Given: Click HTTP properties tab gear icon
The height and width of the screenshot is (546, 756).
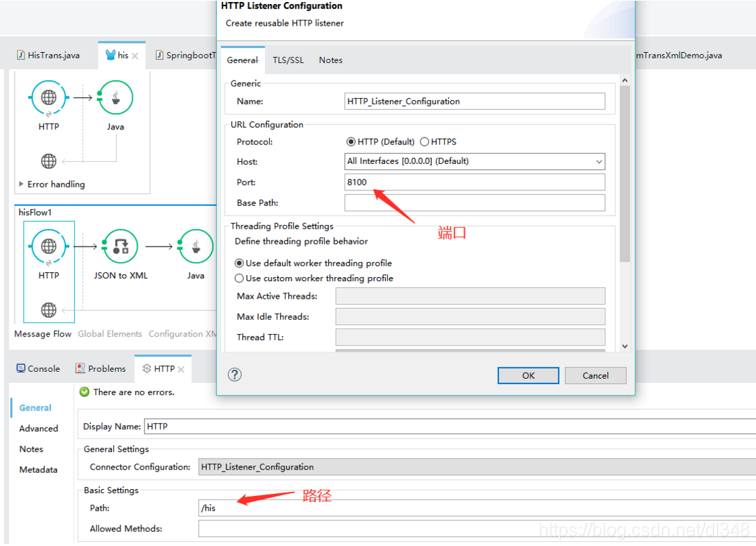Looking at the screenshot, I should coord(147,368).
